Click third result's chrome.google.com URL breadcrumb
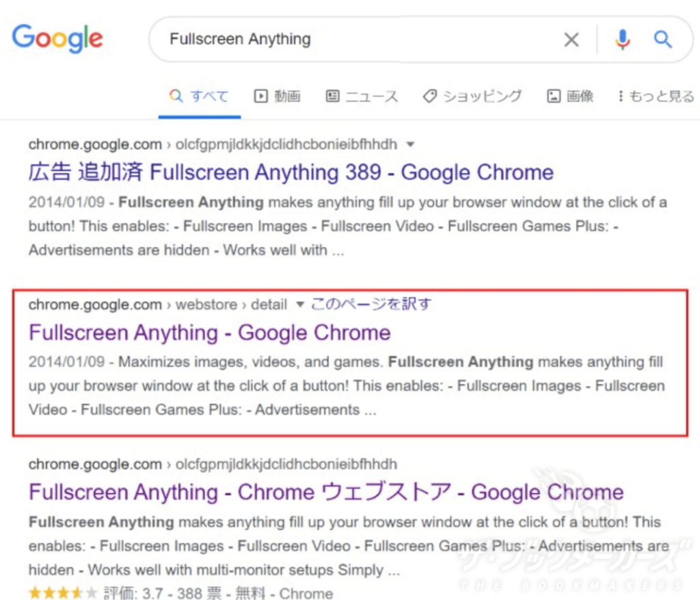700x600 pixels. 213,464
